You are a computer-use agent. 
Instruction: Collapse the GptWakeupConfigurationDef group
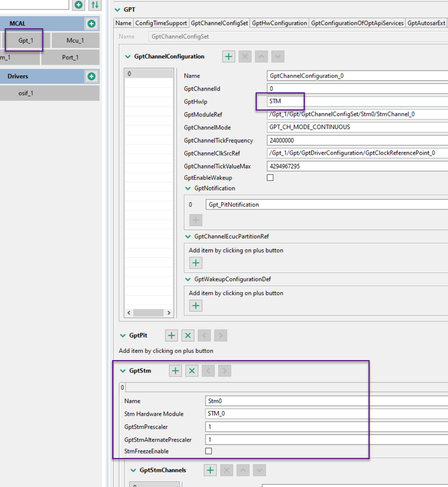coord(188,279)
